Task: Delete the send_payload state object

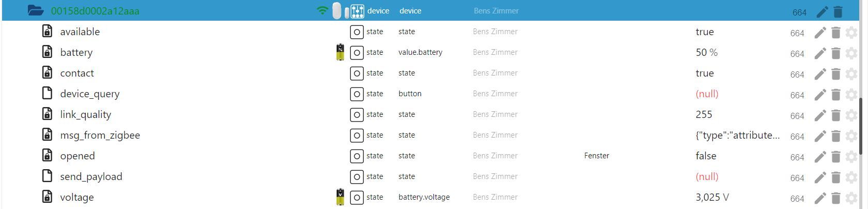Action: pos(836,177)
